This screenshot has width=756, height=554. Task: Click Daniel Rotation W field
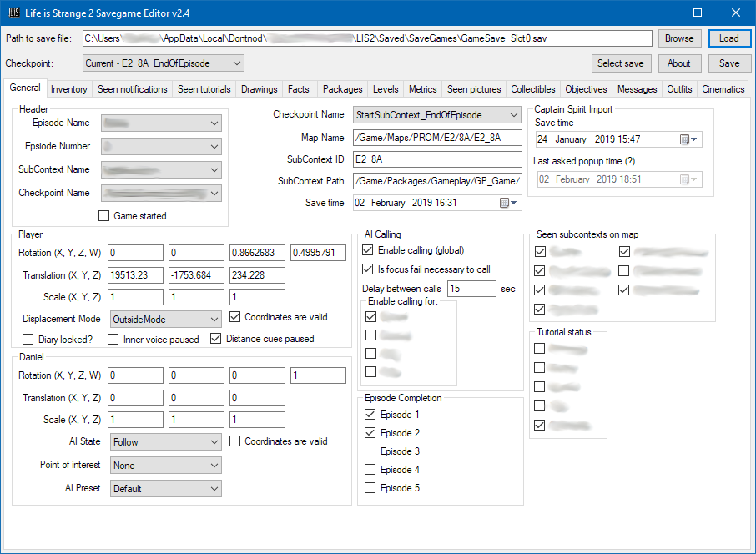click(318, 375)
